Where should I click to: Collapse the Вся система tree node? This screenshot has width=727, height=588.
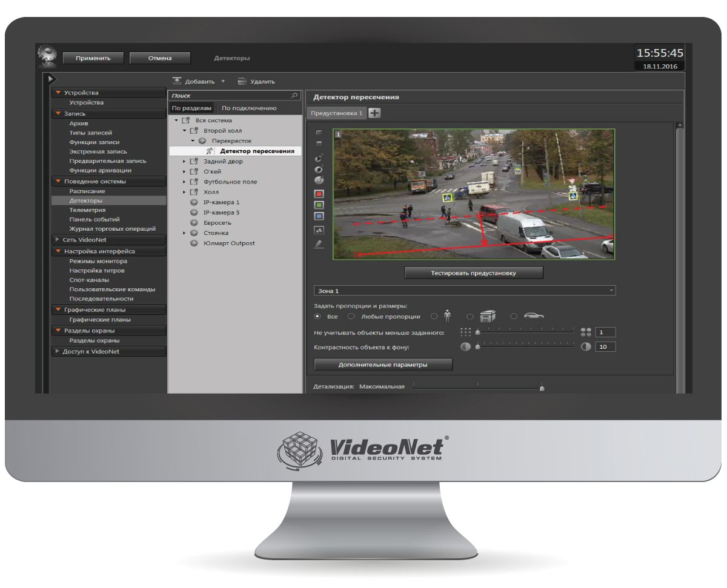(176, 121)
